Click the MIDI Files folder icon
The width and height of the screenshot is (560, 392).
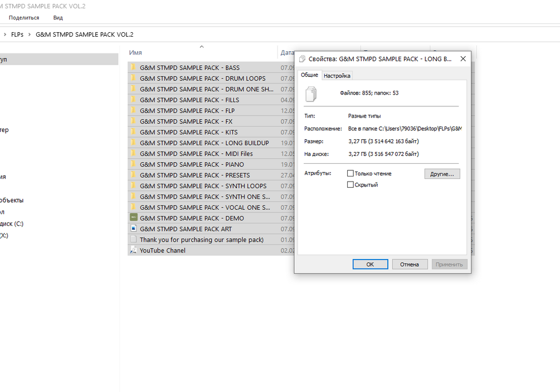pos(133,153)
